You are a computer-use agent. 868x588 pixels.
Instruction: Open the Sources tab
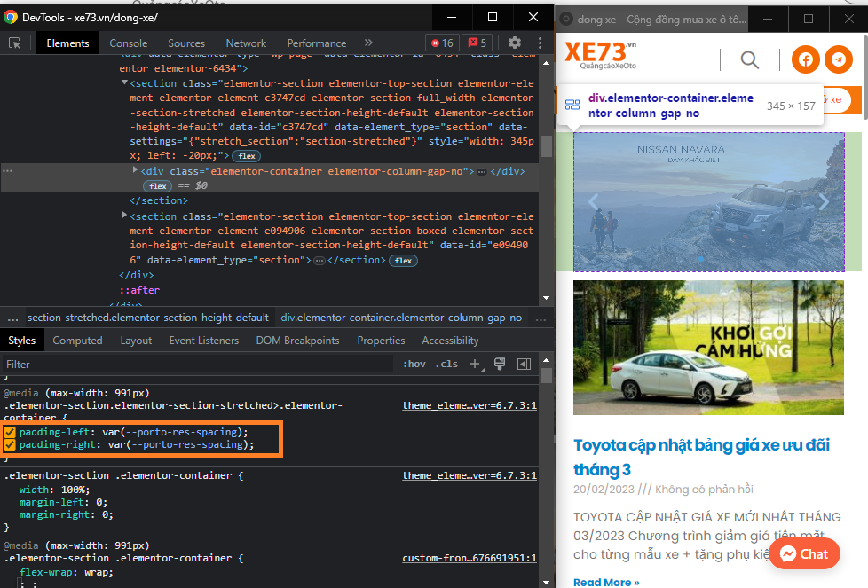(186, 43)
